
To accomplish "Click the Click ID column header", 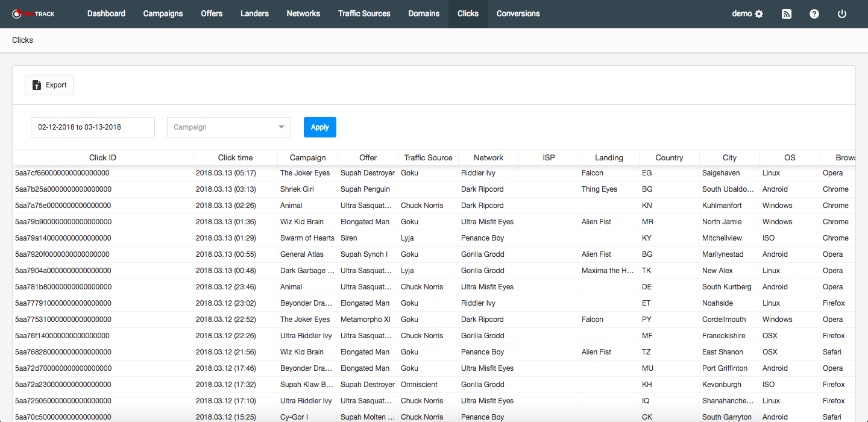I will [102, 158].
